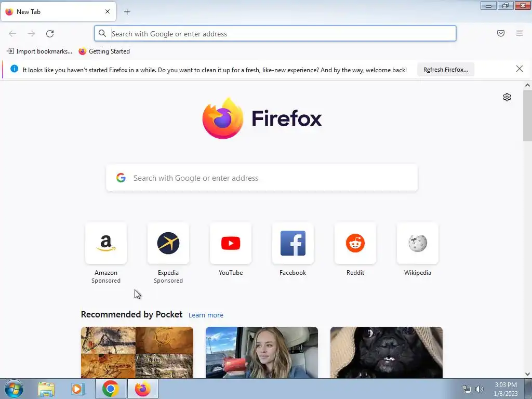This screenshot has height=399, width=532.
Task: Open the black pug Pocket story thumbnail
Action: click(x=387, y=353)
